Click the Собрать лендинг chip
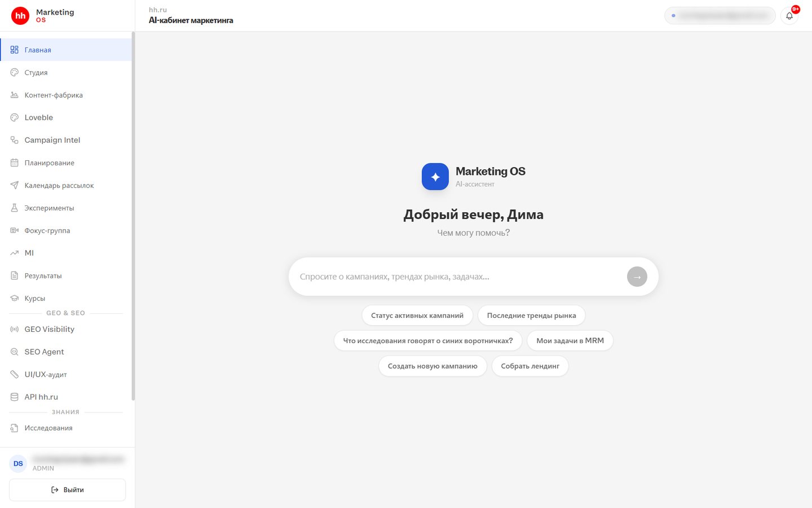This screenshot has height=508, width=812. click(x=530, y=366)
